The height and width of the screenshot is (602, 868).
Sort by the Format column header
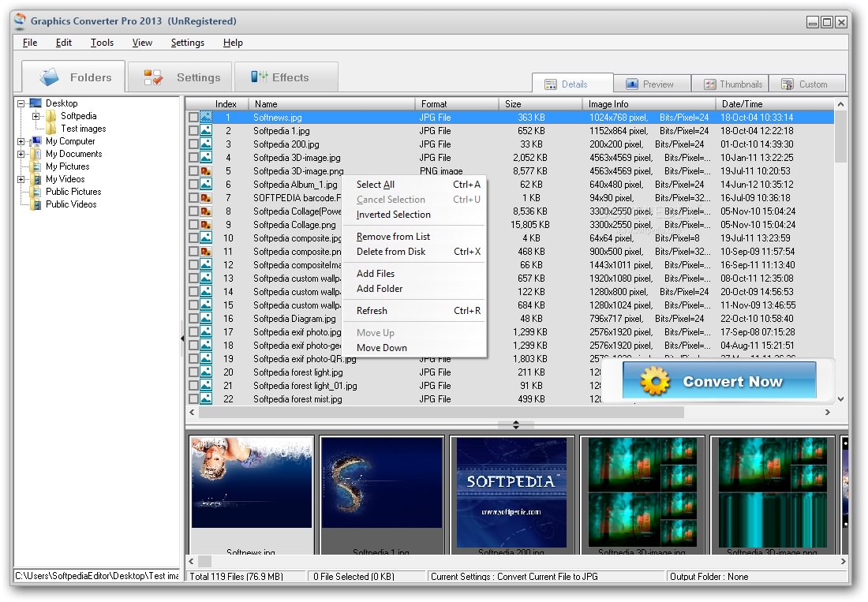(x=457, y=104)
